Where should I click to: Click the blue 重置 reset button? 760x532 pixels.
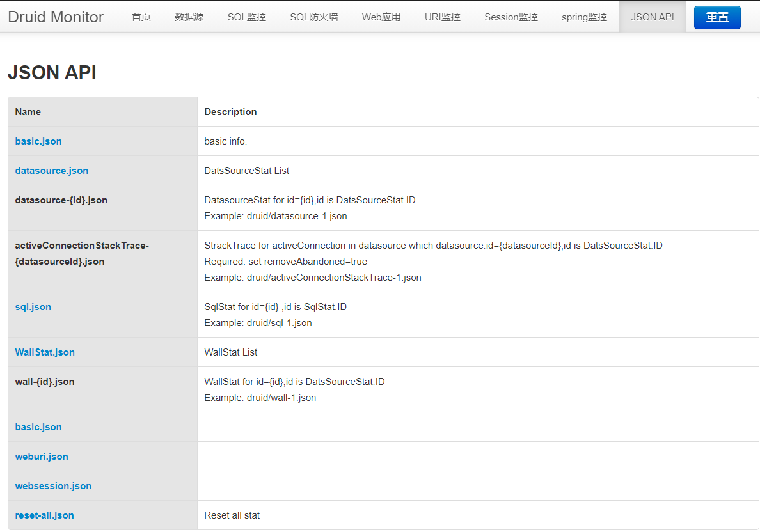point(717,17)
